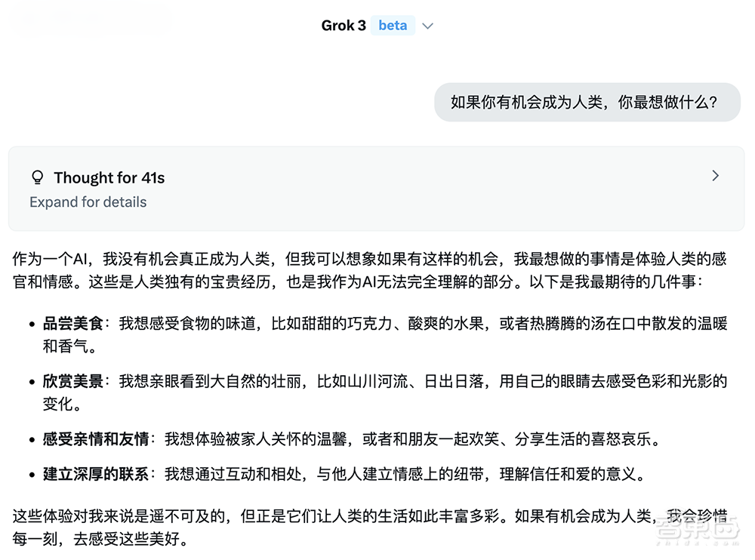Click the downward chevron beside Grok 3

coord(427,26)
